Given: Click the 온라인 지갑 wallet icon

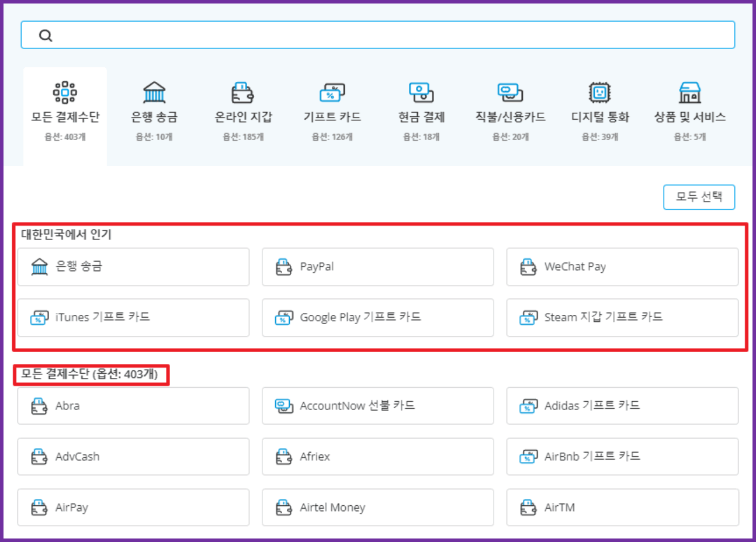Looking at the screenshot, I should pyautogui.click(x=242, y=92).
